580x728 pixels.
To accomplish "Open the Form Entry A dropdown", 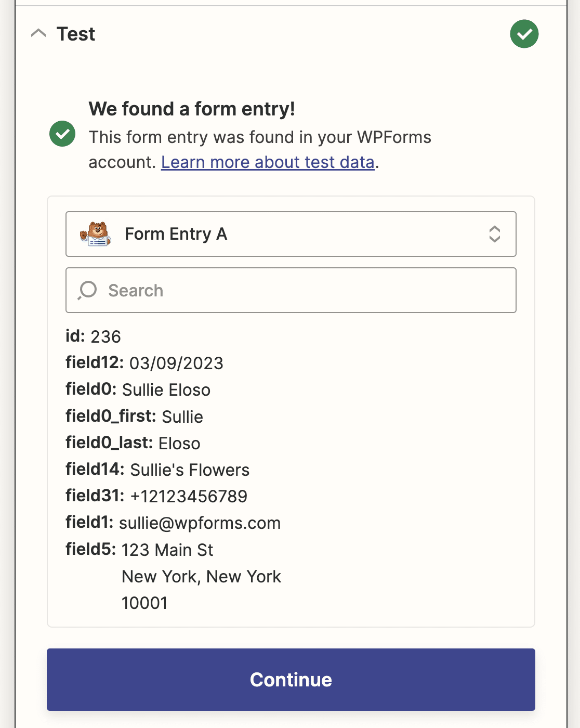I will click(291, 234).
